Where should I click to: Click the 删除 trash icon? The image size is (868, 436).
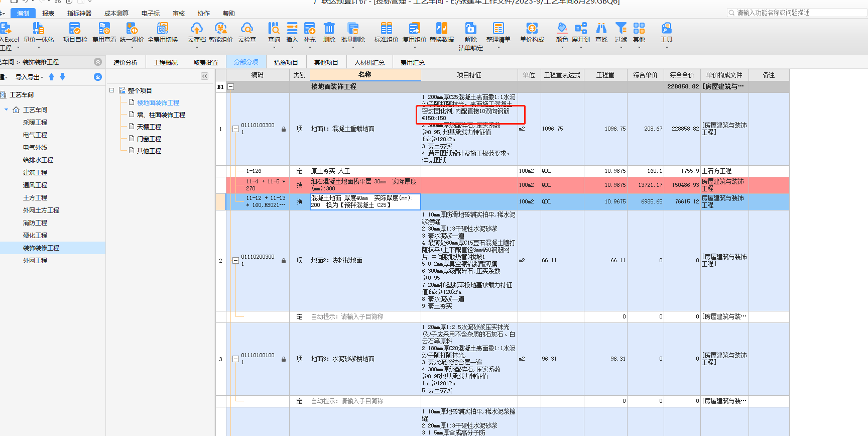(x=329, y=28)
